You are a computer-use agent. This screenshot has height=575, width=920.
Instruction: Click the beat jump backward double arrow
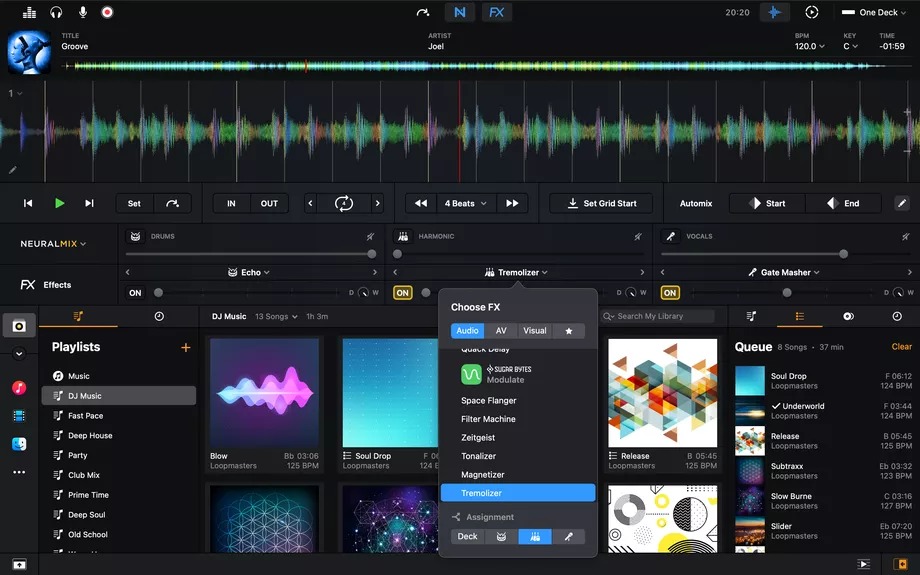point(421,204)
